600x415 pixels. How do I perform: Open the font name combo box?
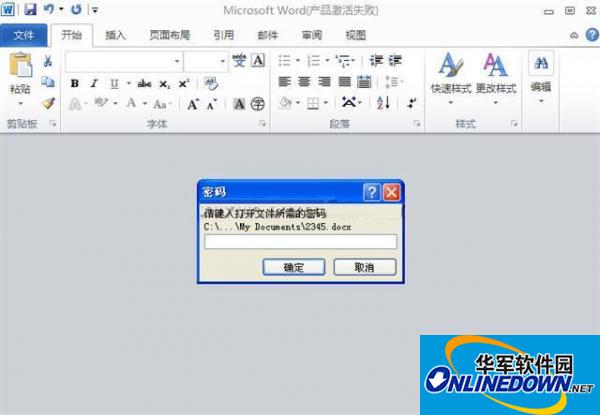(x=124, y=61)
